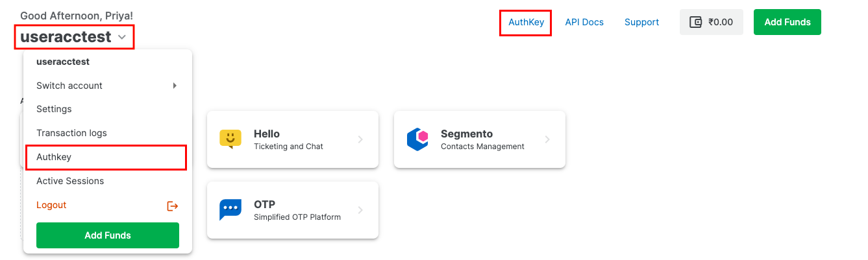Click the orange logout exit icon
The height and width of the screenshot is (260, 868).
pos(173,206)
